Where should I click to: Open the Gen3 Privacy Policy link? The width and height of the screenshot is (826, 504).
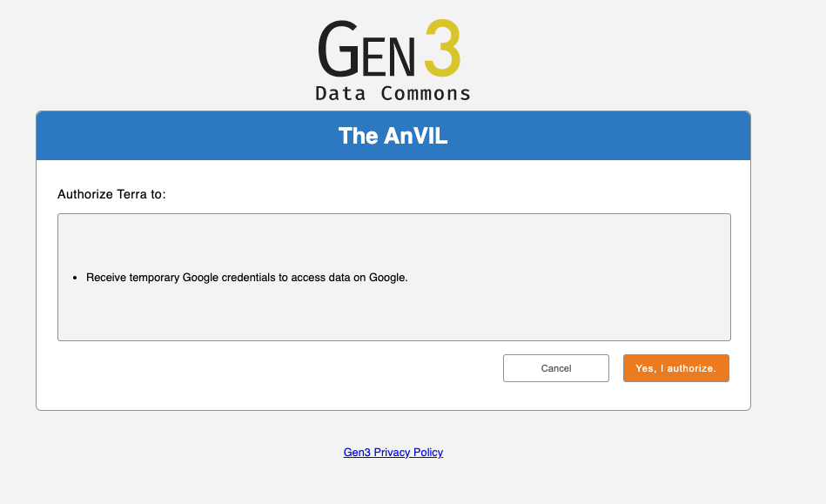point(393,453)
